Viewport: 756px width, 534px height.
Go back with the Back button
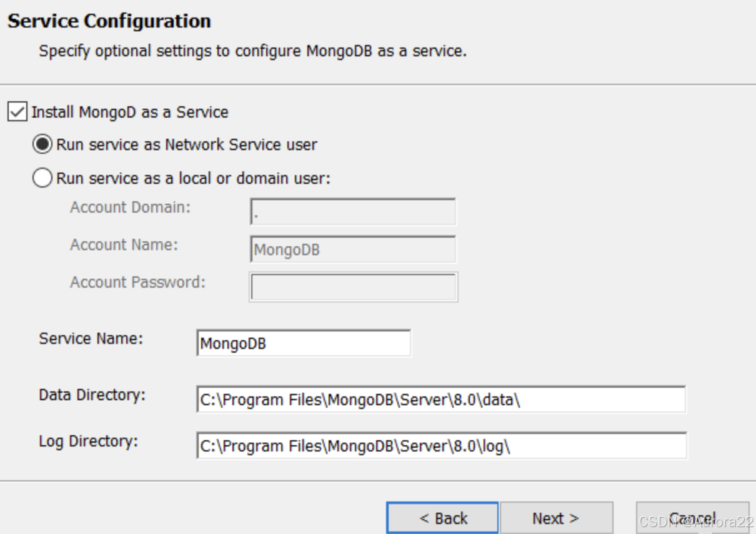[442, 518]
